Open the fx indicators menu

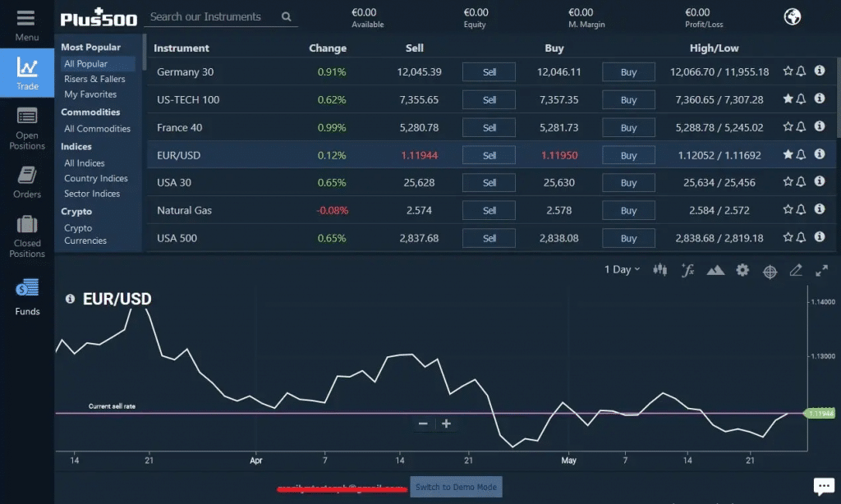tap(688, 270)
